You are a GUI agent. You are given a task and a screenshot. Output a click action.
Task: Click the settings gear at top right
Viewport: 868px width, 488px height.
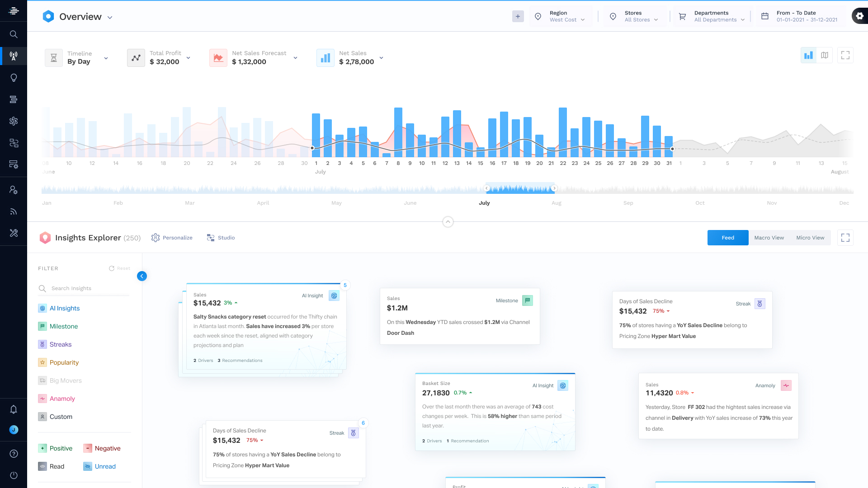859,16
